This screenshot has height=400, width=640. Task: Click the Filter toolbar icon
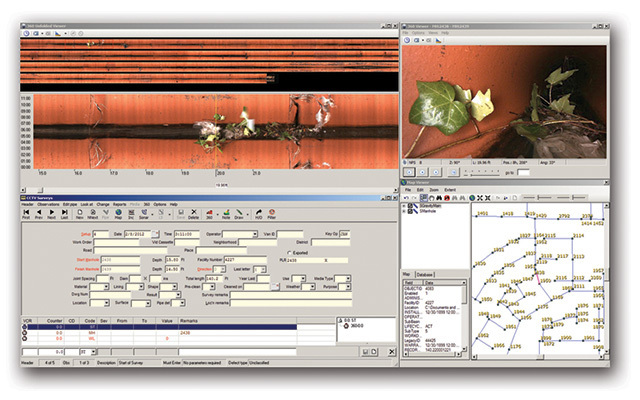(272, 213)
